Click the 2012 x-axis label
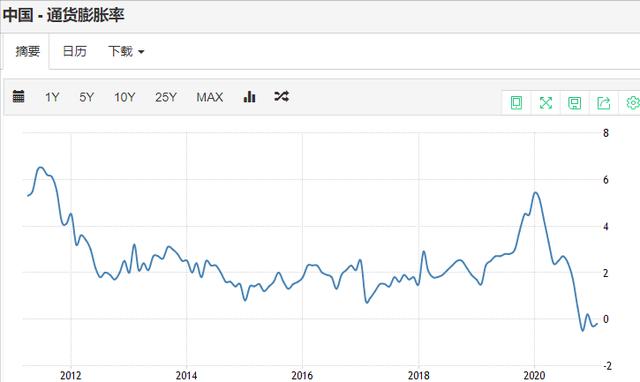Image resolution: width=640 pixels, height=382 pixels. pos(71,375)
